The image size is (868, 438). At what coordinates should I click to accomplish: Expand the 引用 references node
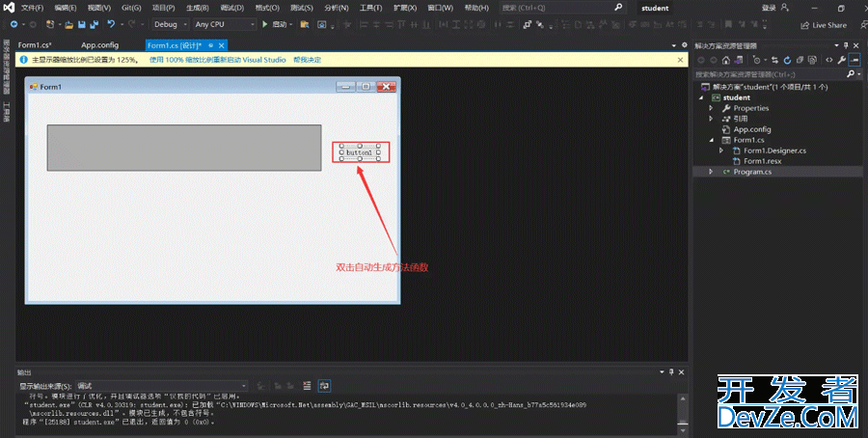pyautogui.click(x=712, y=119)
